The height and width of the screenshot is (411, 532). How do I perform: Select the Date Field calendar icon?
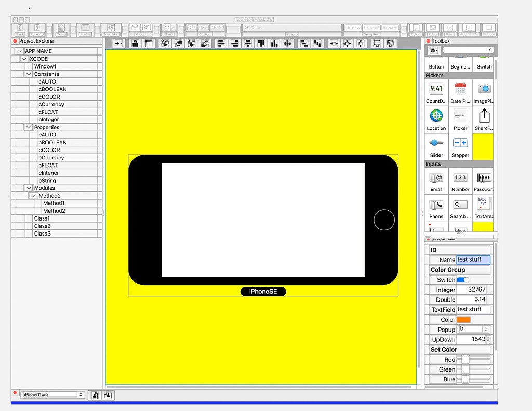tap(460, 89)
